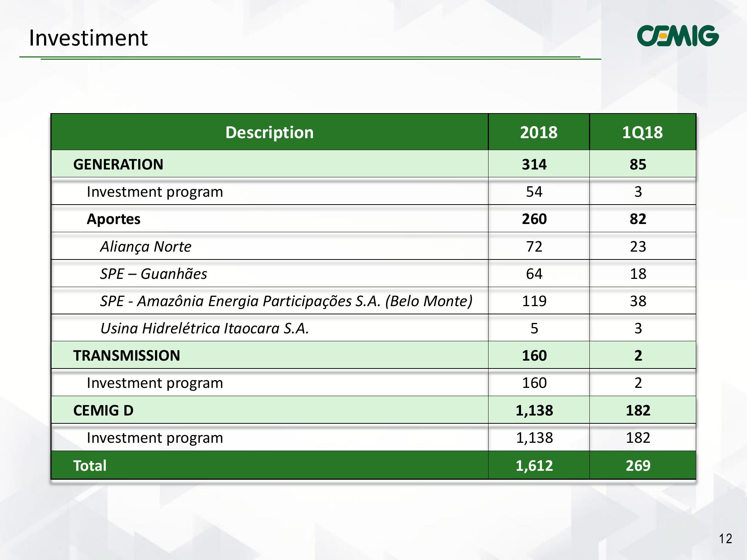Viewport: 747px width, 560px height.
Task: Click the Description column header
Action: click(269, 132)
